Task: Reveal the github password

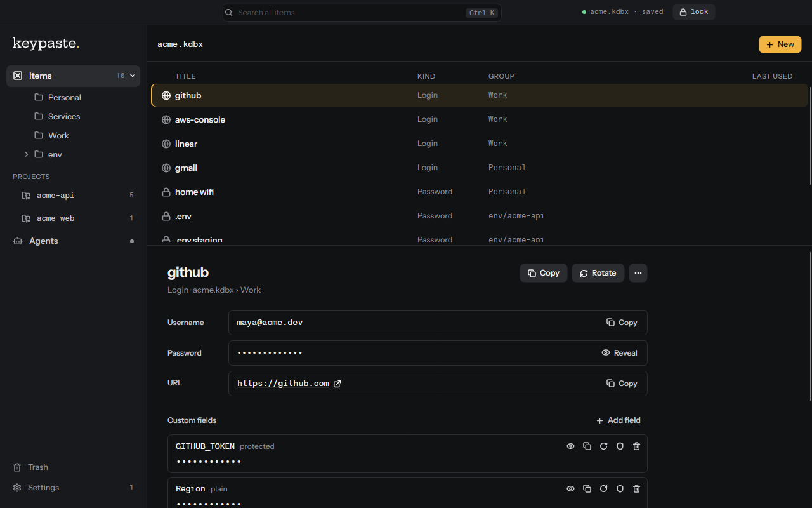Action: pos(619,353)
